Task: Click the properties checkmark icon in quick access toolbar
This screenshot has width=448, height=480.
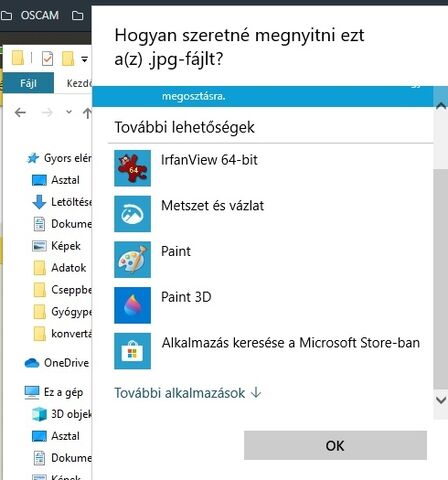Action: (47, 59)
